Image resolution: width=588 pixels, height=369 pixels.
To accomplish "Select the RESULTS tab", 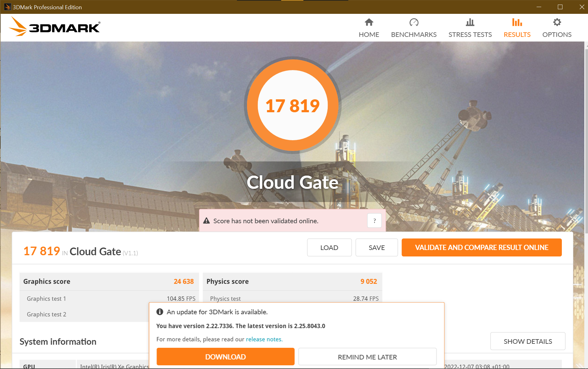I will (x=517, y=28).
